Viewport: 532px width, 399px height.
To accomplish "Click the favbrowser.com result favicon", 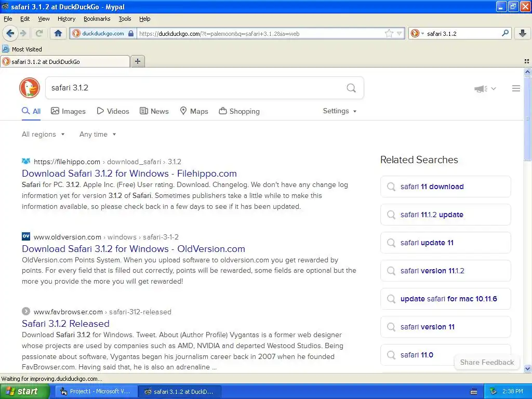I will (26, 311).
